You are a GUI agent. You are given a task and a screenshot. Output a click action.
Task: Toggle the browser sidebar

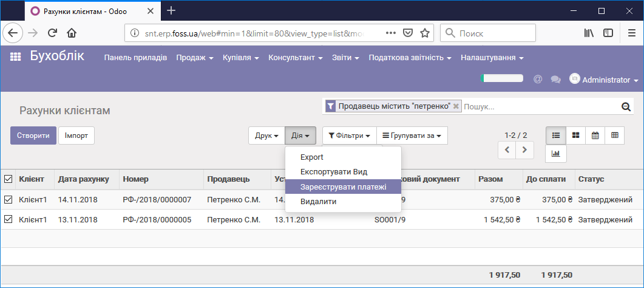(608, 33)
